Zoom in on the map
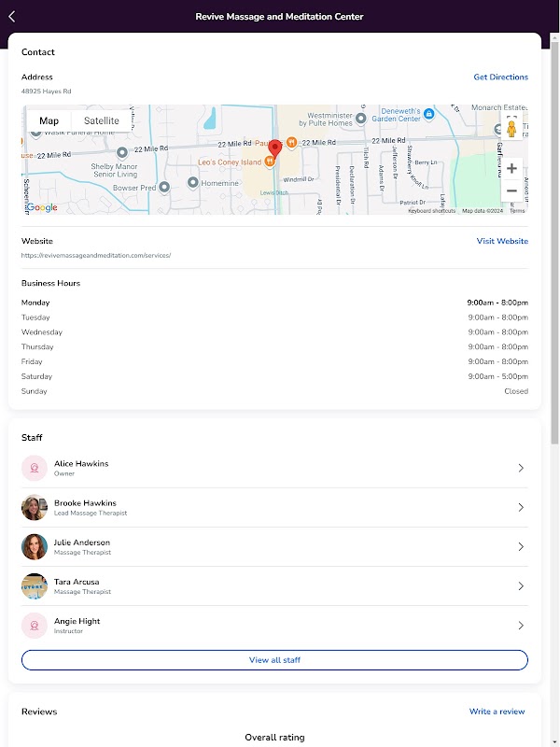Screen dimensions: 560x747 coord(511,169)
